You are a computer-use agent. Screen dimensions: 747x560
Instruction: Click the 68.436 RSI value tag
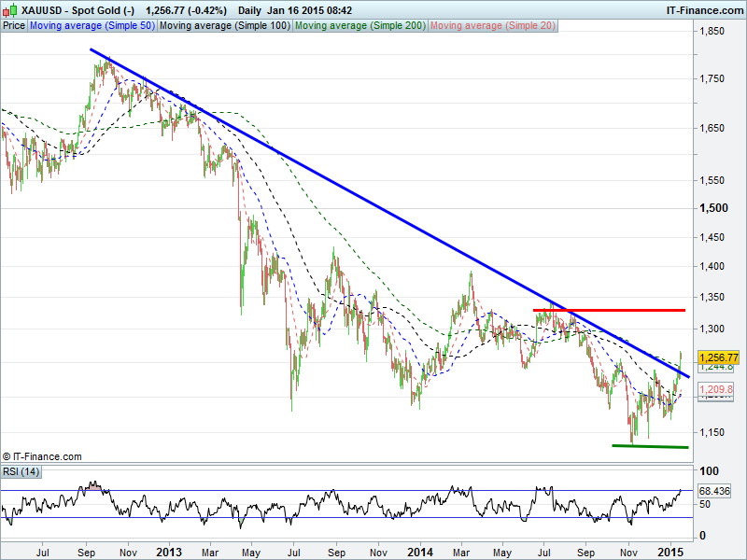pyautogui.click(x=713, y=491)
